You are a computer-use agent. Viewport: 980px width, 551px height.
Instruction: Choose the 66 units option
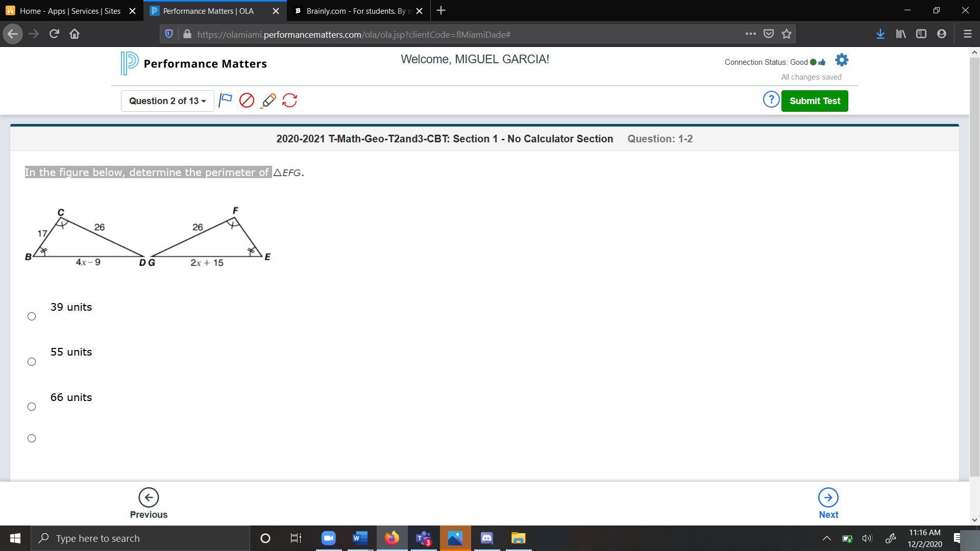(32, 407)
